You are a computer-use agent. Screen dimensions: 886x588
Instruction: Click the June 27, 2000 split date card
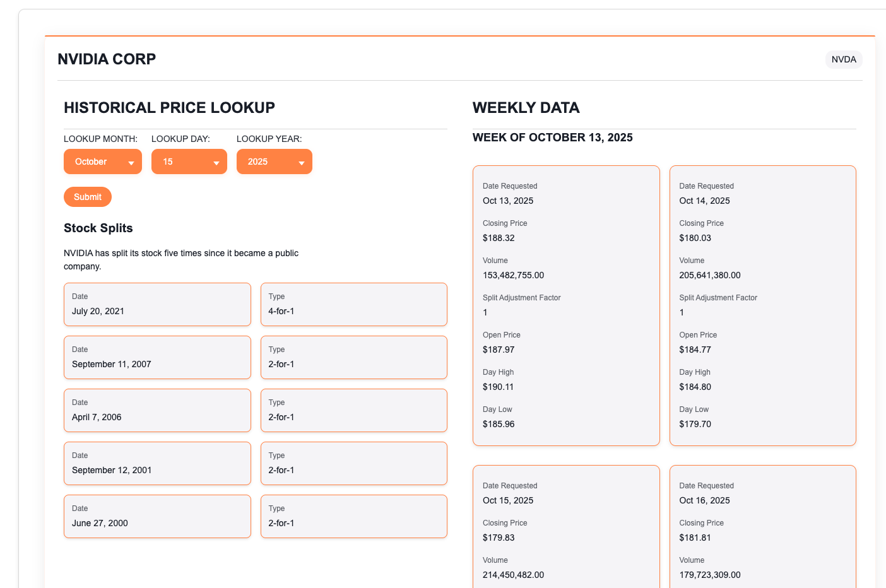pyautogui.click(x=157, y=516)
